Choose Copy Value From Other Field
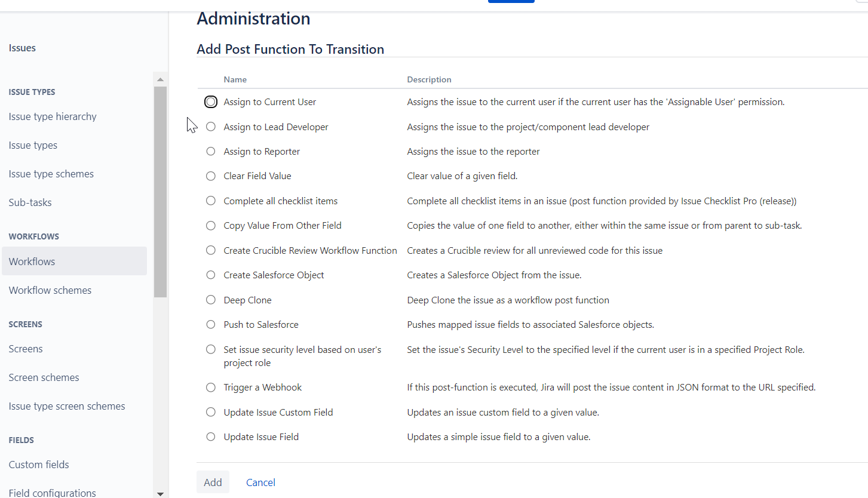Screen dimensions: 868x498 pyautogui.click(x=210, y=225)
